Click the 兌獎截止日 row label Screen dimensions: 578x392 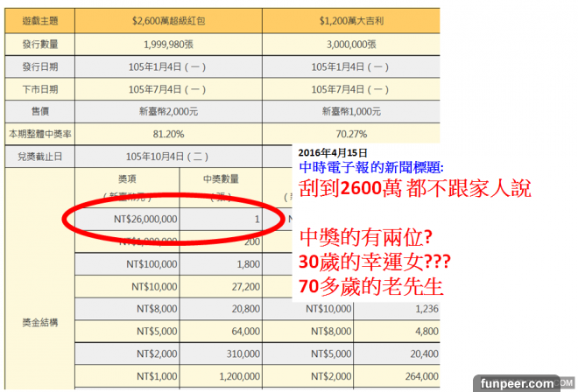37,157
